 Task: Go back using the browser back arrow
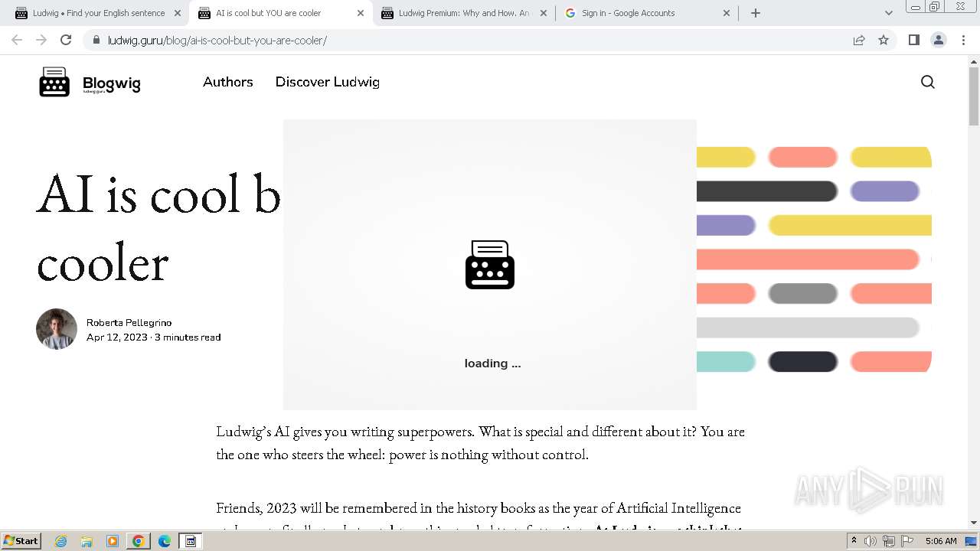[17, 40]
